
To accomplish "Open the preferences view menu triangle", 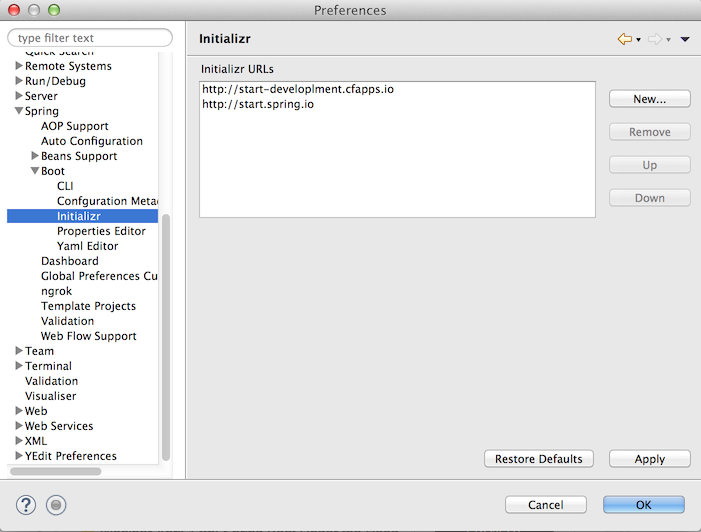I will point(685,39).
